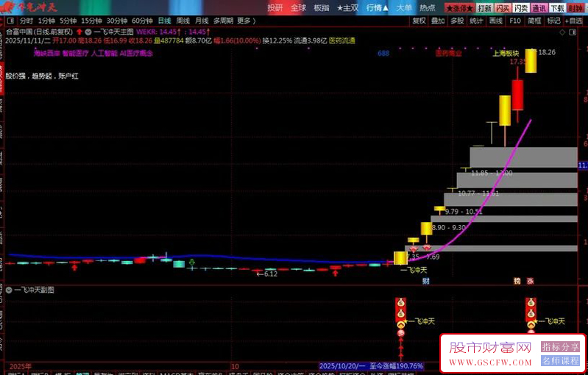Viewport: 588px width, 375px height.
Task: Click the ★涨停★ button
Action: pyautogui.click(x=459, y=8)
